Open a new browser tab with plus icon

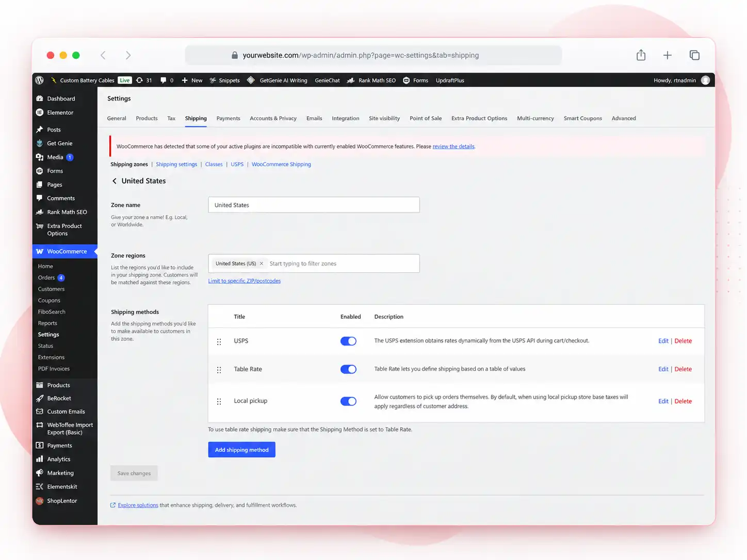668,55
